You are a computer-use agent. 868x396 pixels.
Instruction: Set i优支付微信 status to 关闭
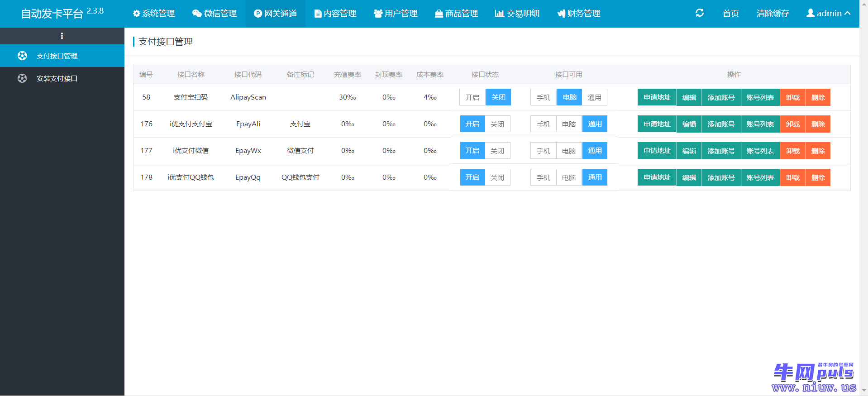pos(497,151)
